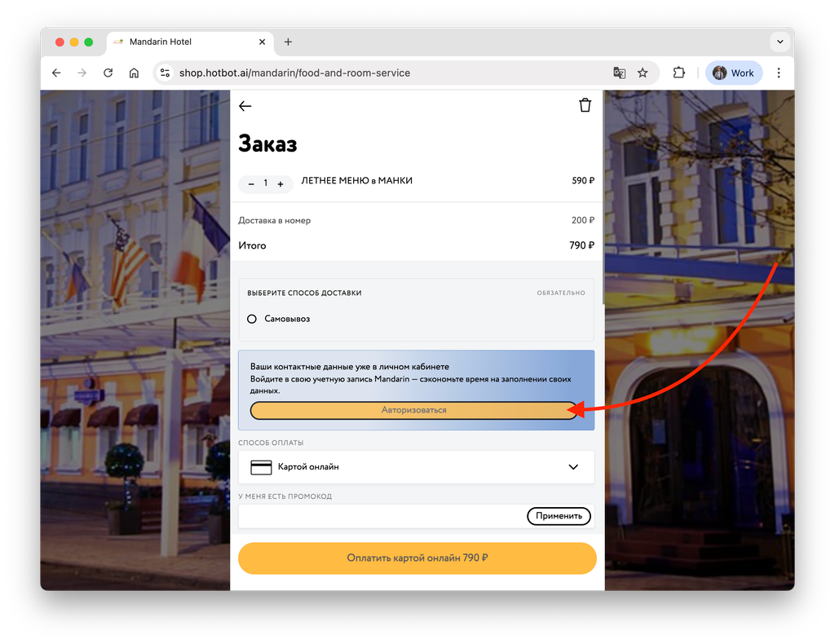
Task: Maximize window with green button
Action: [88, 42]
